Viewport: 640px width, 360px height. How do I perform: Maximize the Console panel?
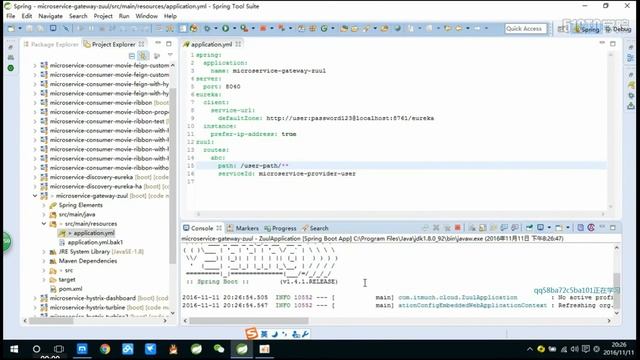pos(613,227)
